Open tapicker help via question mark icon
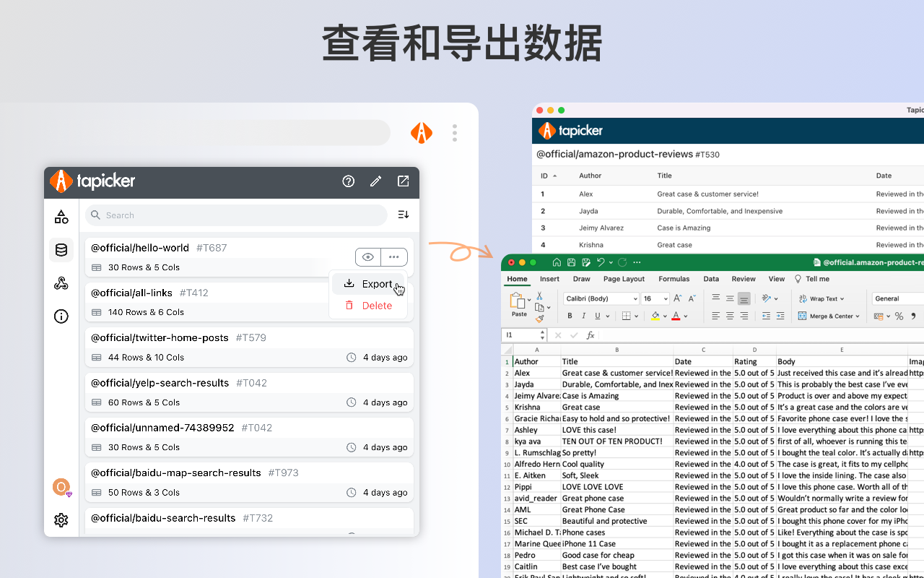924x578 pixels. (349, 181)
